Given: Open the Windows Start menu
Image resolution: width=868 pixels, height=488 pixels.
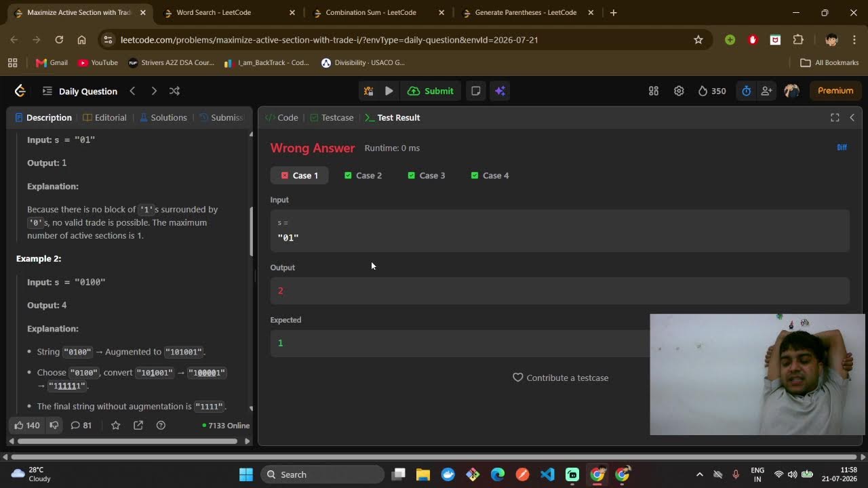Looking at the screenshot, I should click(x=246, y=474).
